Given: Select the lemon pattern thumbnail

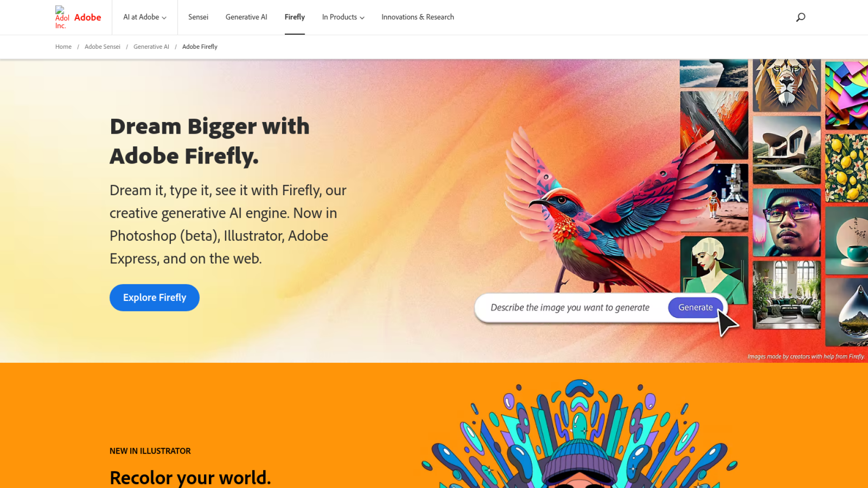Looking at the screenshot, I should pyautogui.click(x=846, y=168).
